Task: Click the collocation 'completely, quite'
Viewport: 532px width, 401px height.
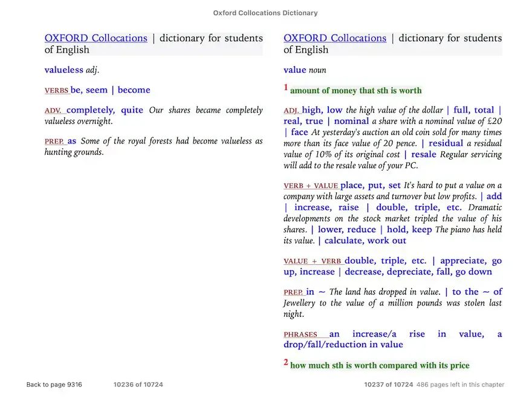Action: pyautogui.click(x=105, y=110)
